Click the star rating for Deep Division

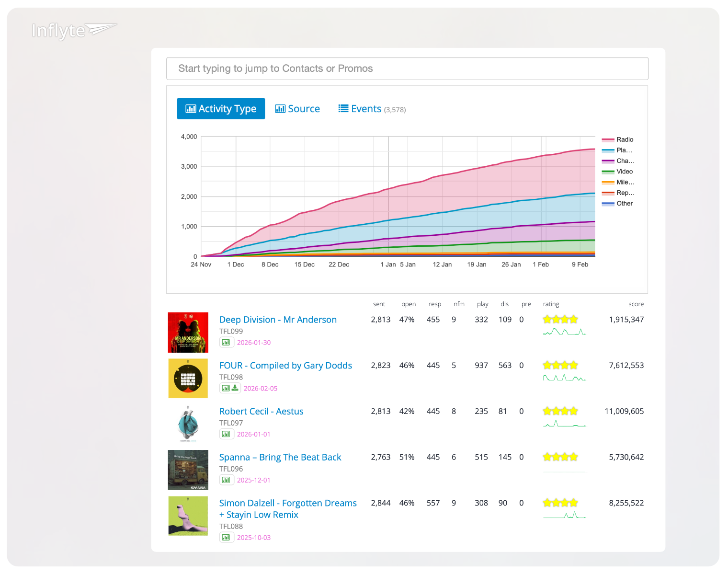click(560, 320)
